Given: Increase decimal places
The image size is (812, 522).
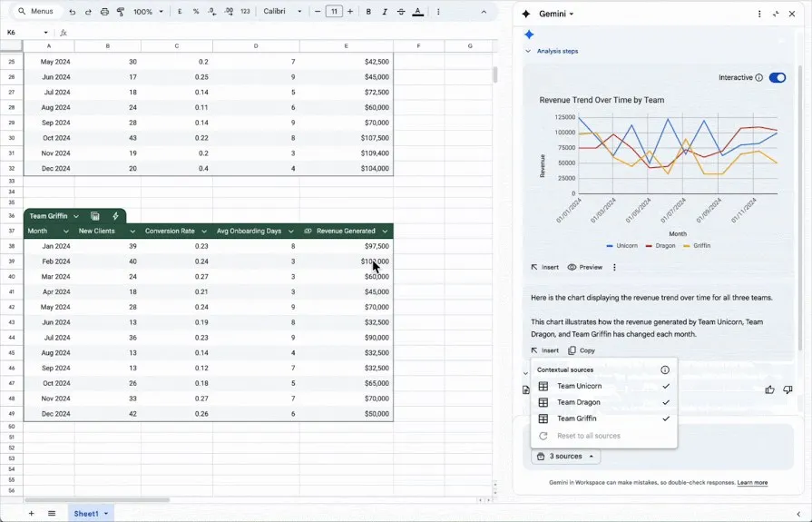Looking at the screenshot, I should [229, 12].
